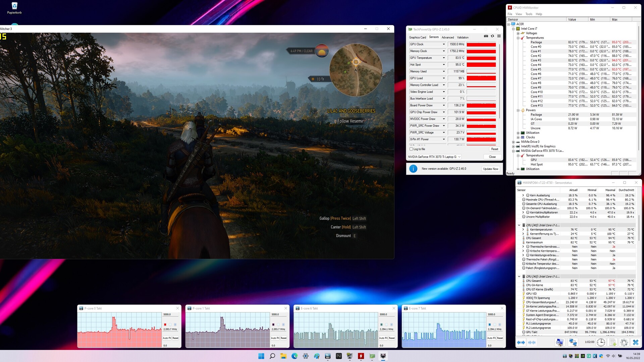Click Update Now in the GPU-Z notice
This screenshot has width=644, height=362.
point(490,169)
